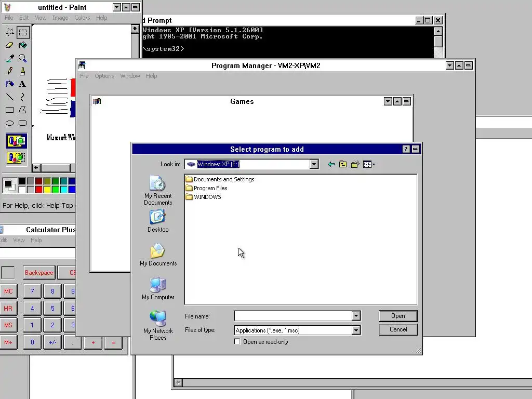Click the File name input field
The image size is (532, 399).
(293, 316)
